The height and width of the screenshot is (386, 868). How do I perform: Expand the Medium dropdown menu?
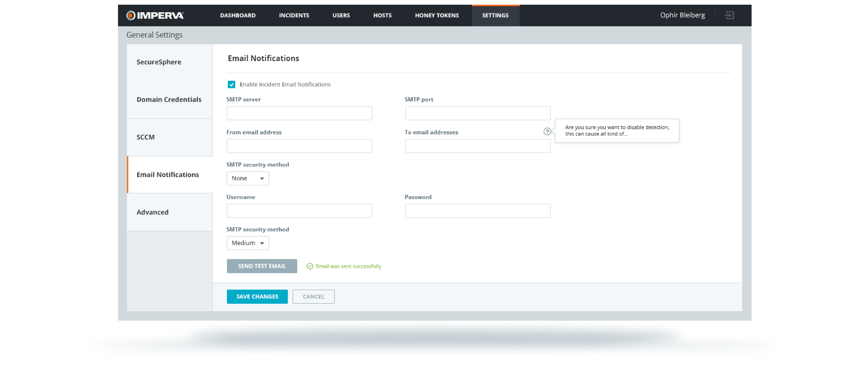coord(248,243)
